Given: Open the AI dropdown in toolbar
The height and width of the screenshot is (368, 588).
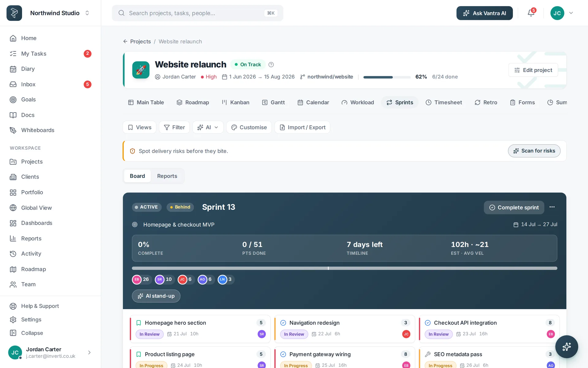Looking at the screenshot, I should [208, 127].
